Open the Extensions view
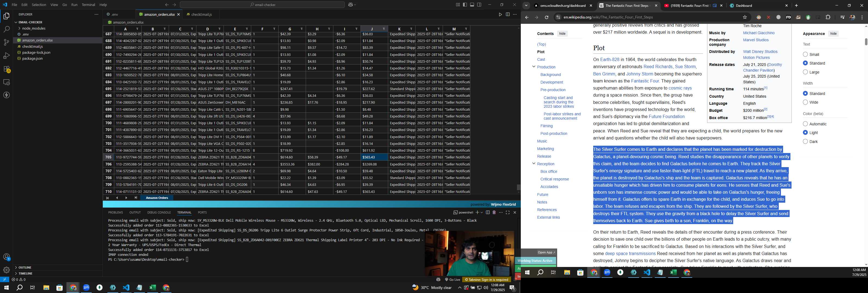The width and height of the screenshot is (868, 293). coord(7,69)
